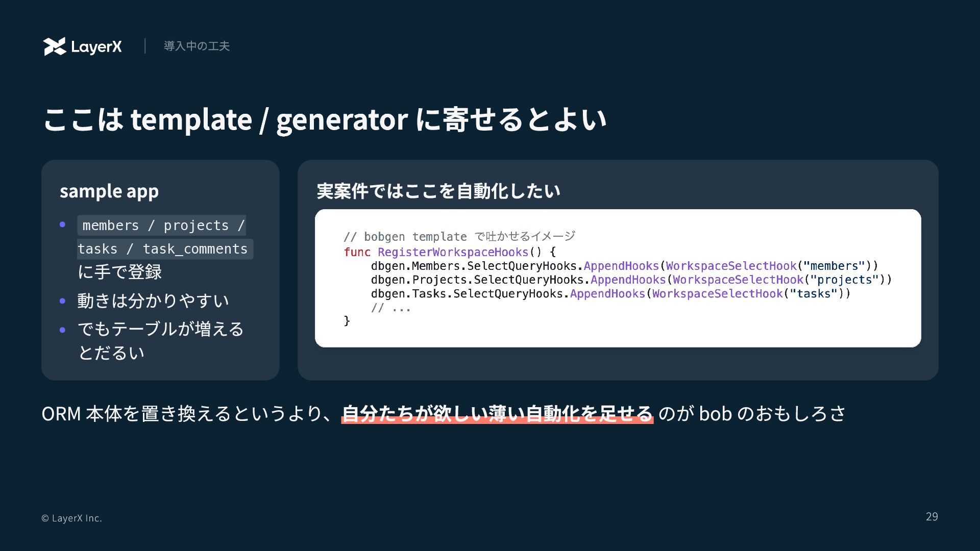Click the page number 29
Screen dimensions: 980x551
click(x=932, y=517)
